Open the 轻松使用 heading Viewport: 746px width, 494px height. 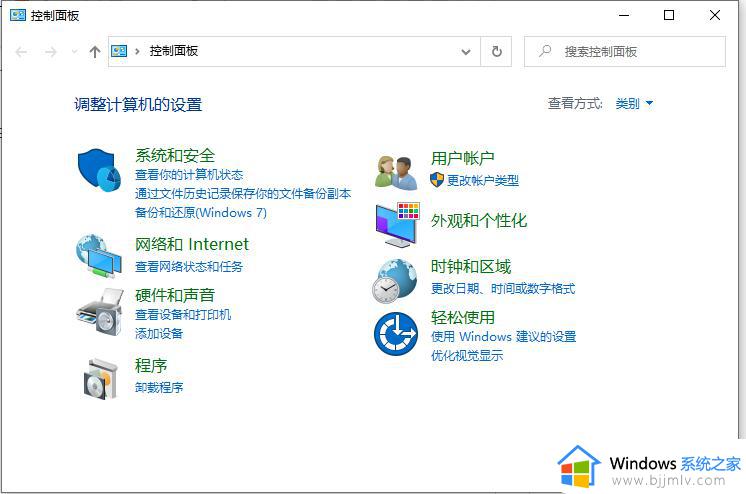click(x=463, y=317)
